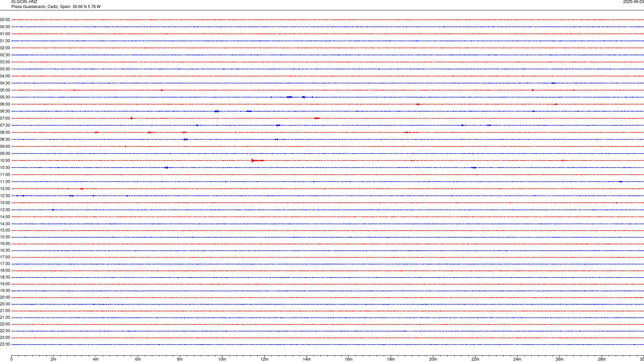Click the event near 2m on the 13:30 trace

pos(53,210)
